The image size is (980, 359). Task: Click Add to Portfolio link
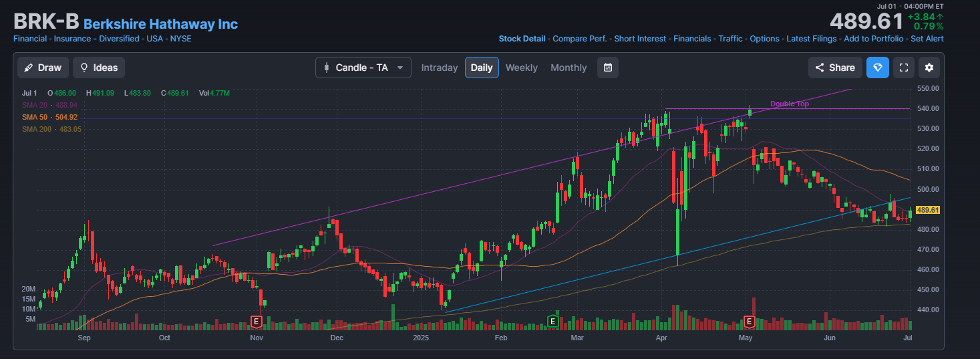click(x=874, y=39)
